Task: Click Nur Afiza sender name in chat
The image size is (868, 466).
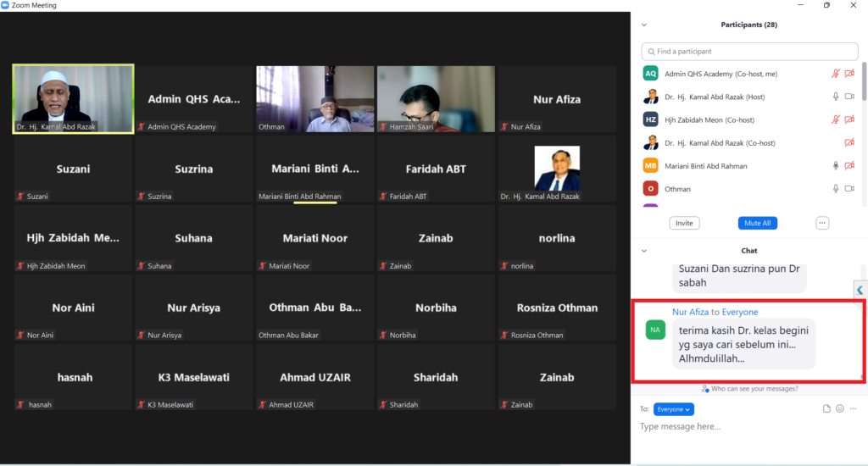Action: 690,312
